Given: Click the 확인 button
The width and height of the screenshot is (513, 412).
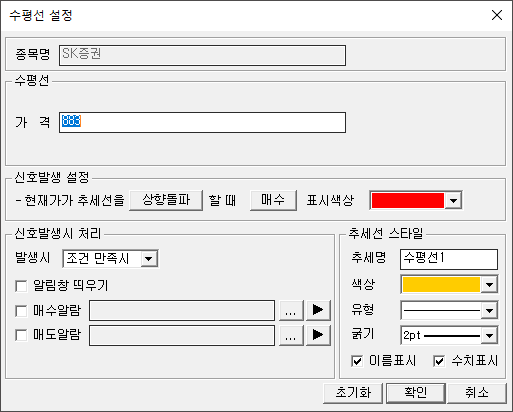Looking at the screenshot, I should tap(416, 393).
